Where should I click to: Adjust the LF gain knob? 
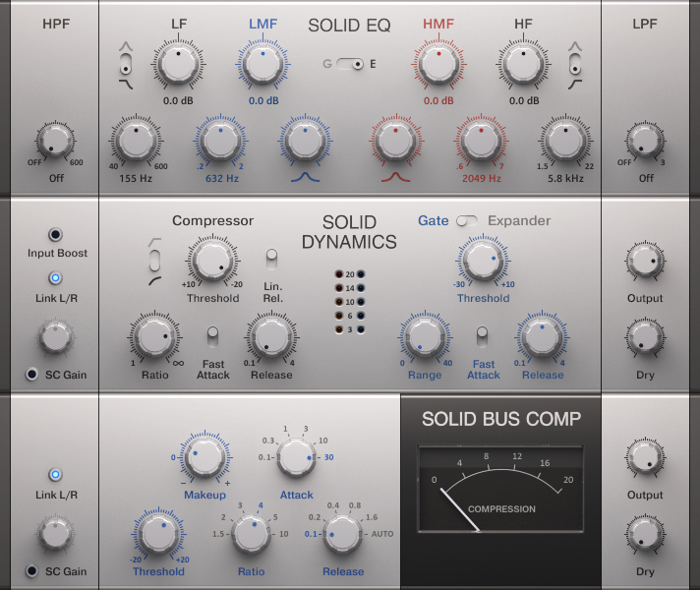[x=178, y=64]
